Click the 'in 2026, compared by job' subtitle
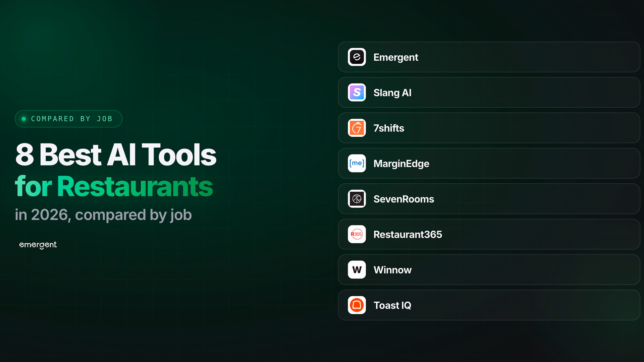644x362 pixels. click(x=103, y=215)
